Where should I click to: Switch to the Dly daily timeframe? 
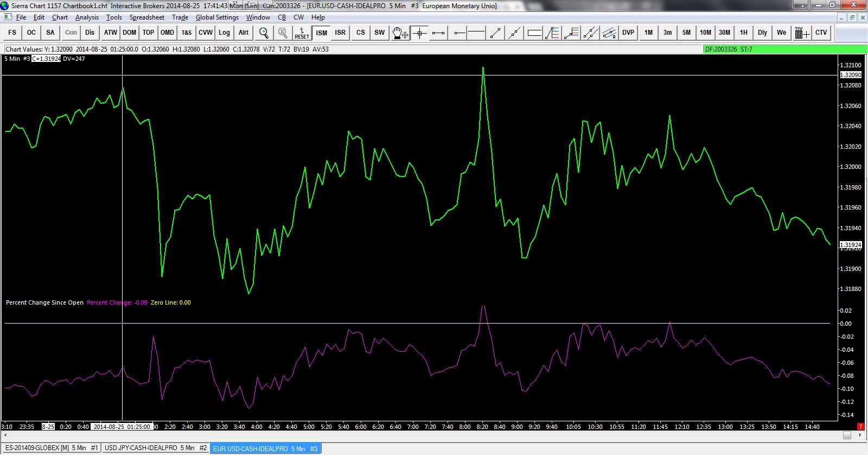click(x=763, y=33)
